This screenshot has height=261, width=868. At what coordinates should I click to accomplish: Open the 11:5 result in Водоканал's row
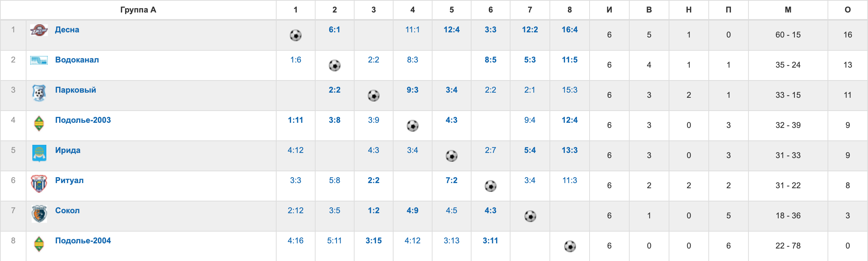pos(570,60)
